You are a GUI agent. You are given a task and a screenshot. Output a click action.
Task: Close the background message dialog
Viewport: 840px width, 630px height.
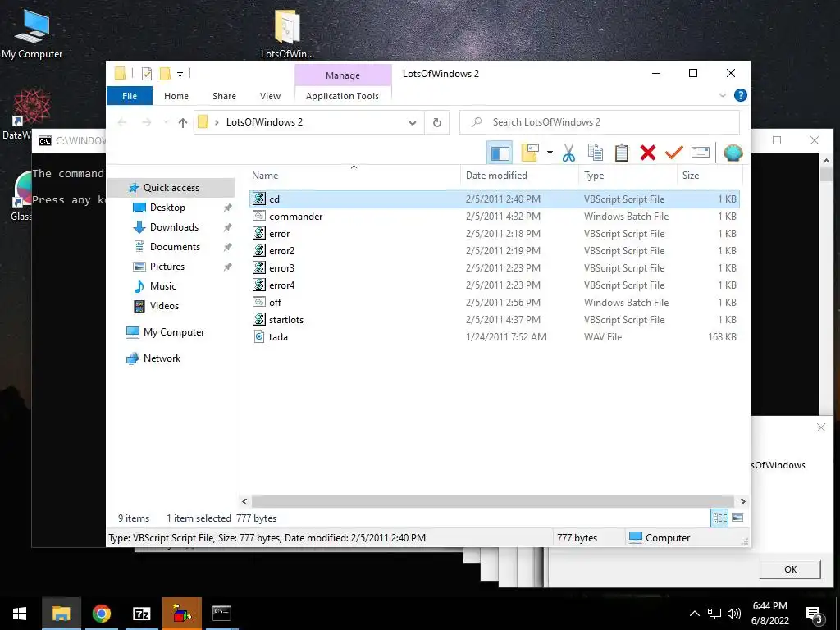pos(820,427)
